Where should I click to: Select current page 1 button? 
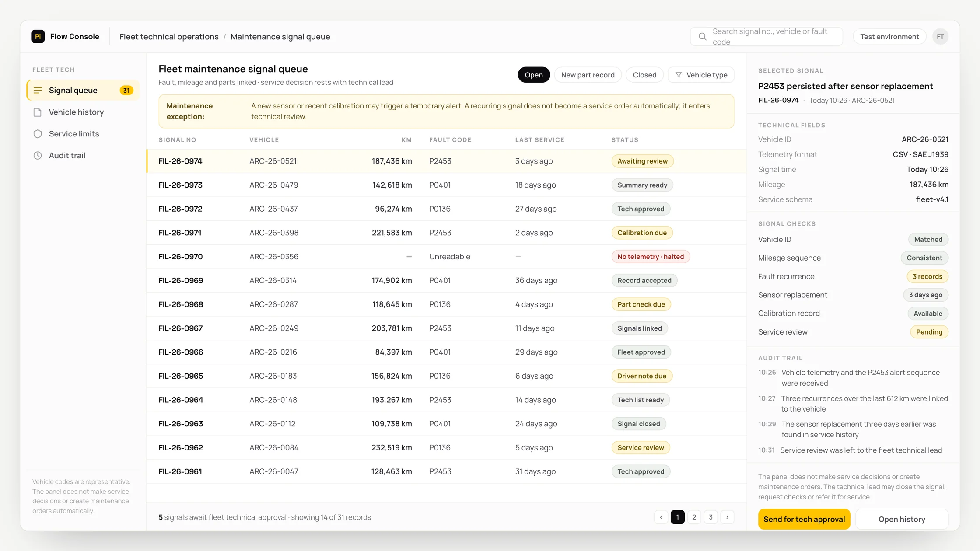(x=678, y=517)
